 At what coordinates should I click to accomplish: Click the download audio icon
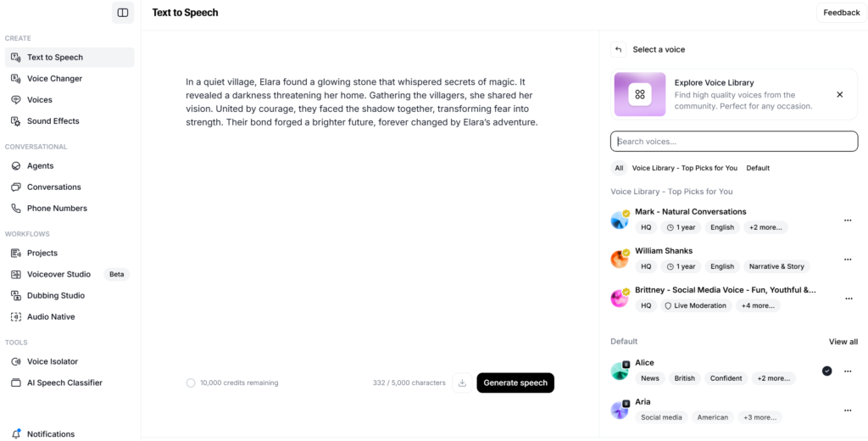462,382
